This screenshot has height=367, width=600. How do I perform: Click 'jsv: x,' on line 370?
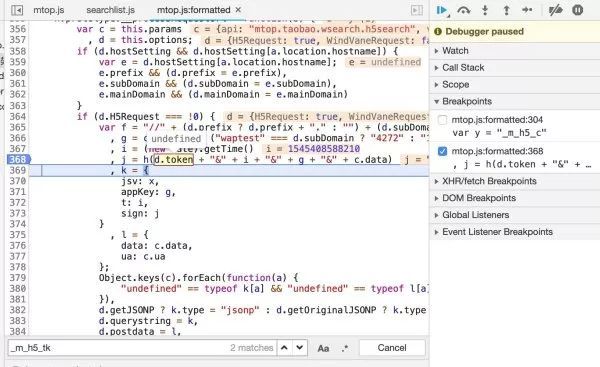pyautogui.click(x=140, y=181)
